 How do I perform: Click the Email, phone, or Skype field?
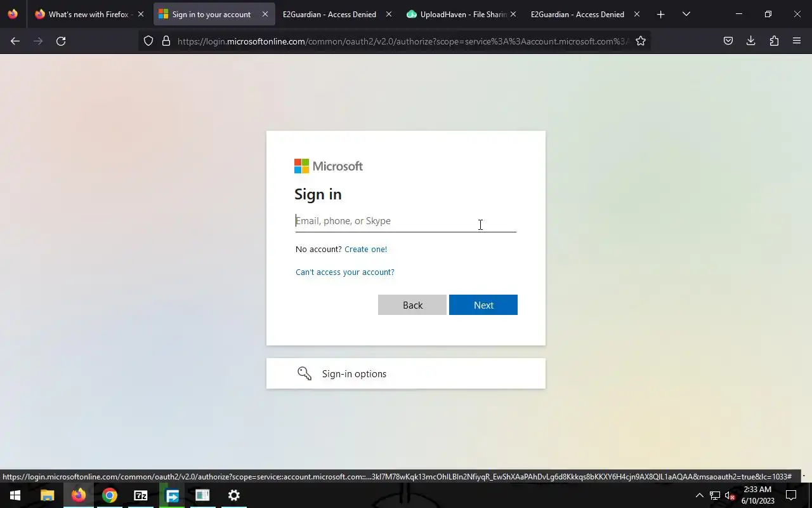click(406, 221)
